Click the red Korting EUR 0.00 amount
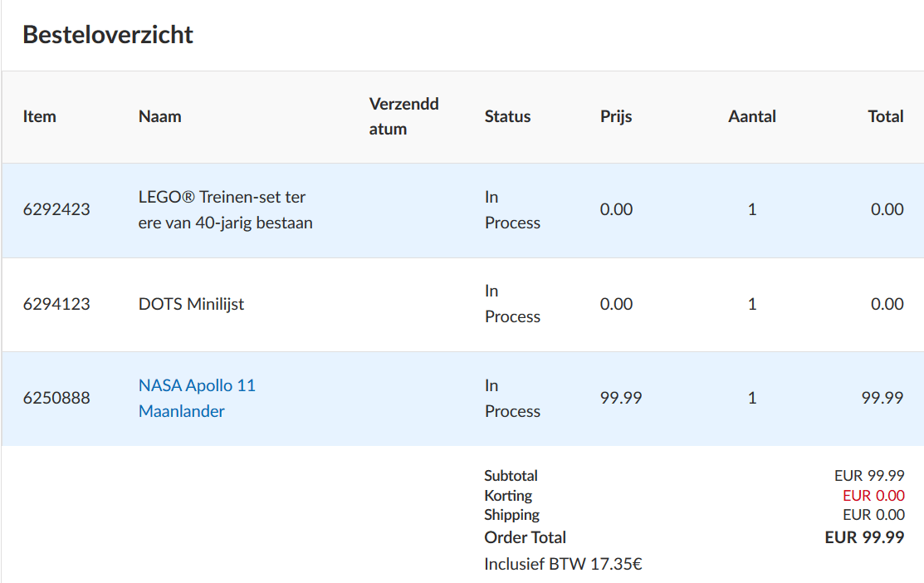924x583 pixels. tap(873, 496)
